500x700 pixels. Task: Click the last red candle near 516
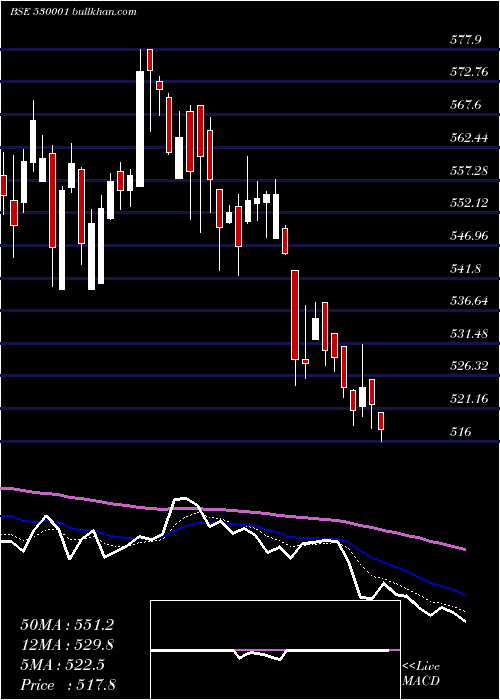pyautogui.click(x=381, y=421)
